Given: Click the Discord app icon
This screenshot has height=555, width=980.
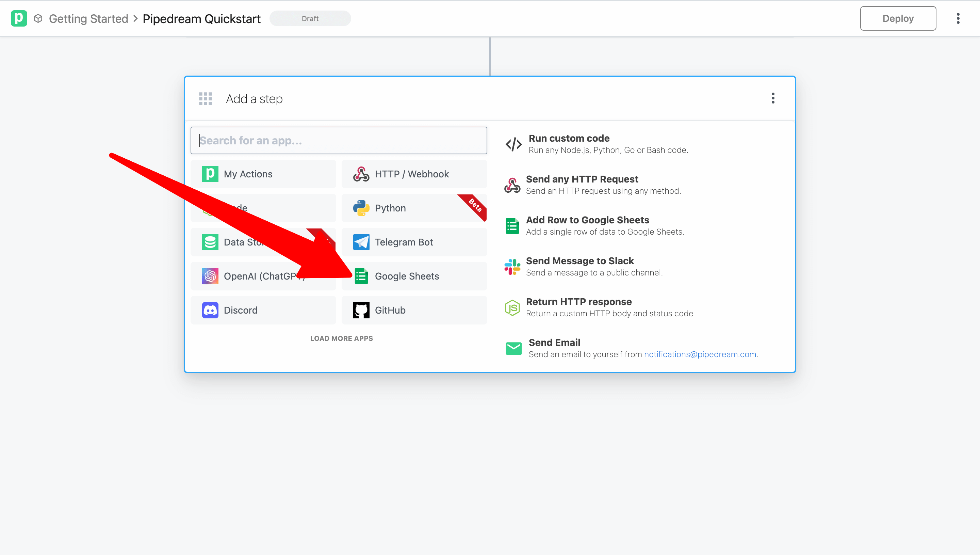Looking at the screenshot, I should [210, 310].
